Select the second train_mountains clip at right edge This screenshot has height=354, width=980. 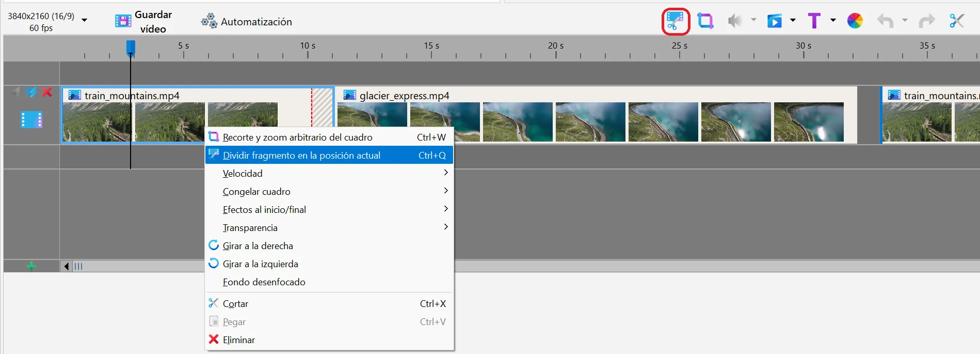[x=930, y=115]
